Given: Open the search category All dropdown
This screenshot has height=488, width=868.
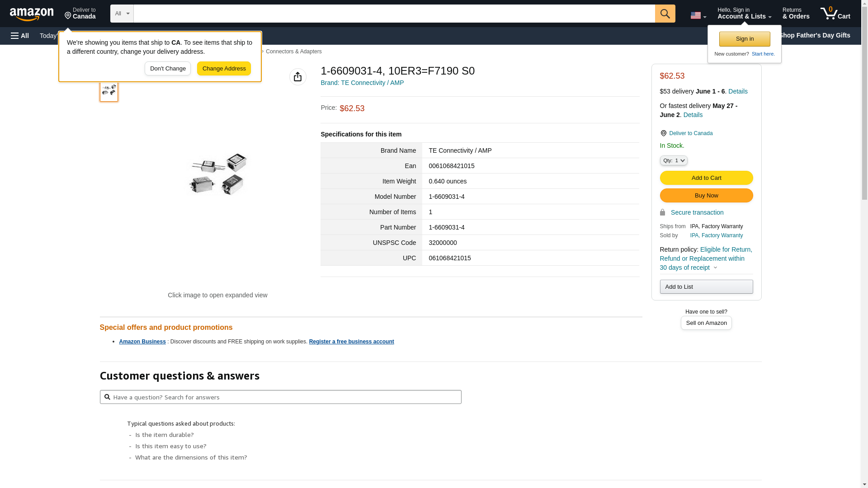Looking at the screenshot, I should pos(122,14).
